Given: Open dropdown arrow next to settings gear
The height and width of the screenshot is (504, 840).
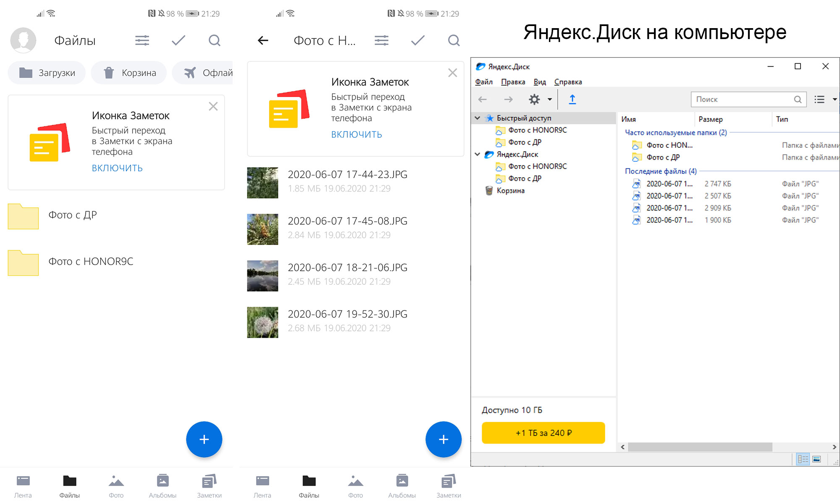Looking at the screenshot, I should (x=549, y=100).
